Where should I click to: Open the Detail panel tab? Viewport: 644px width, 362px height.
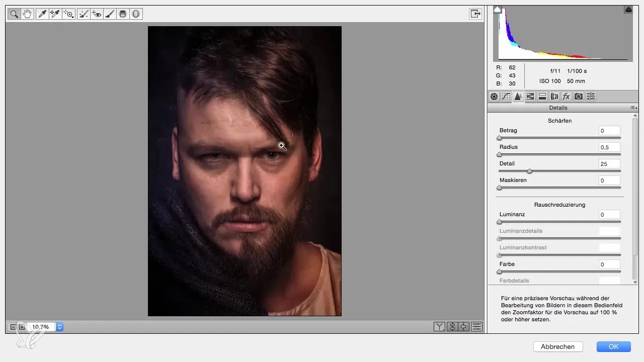pyautogui.click(x=518, y=97)
